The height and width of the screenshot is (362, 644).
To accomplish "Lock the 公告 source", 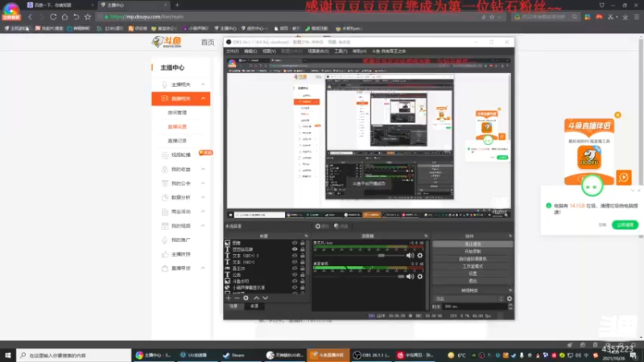I will 303,274.
